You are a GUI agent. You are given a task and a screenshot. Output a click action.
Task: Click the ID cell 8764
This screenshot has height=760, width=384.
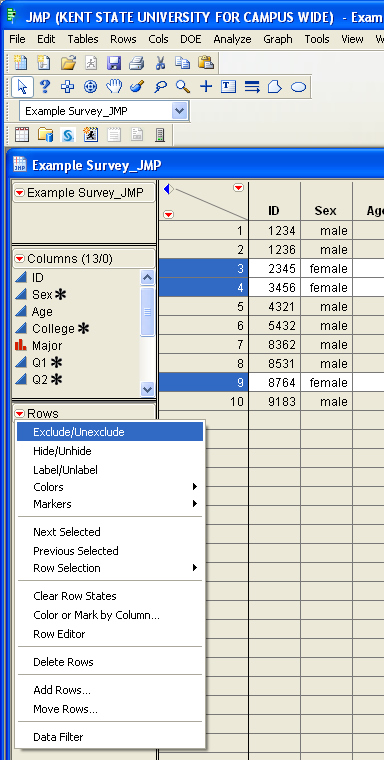pyautogui.click(x=274, y=382)
